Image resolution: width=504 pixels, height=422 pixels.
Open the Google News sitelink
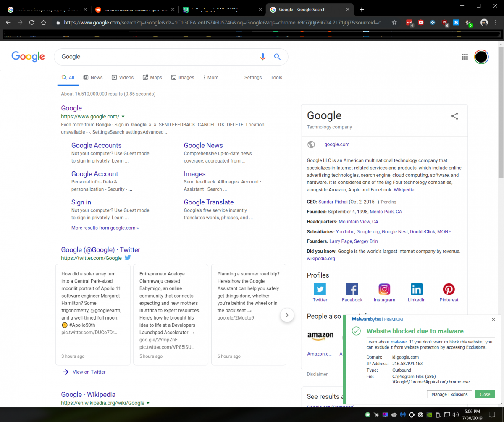(203, 145)
